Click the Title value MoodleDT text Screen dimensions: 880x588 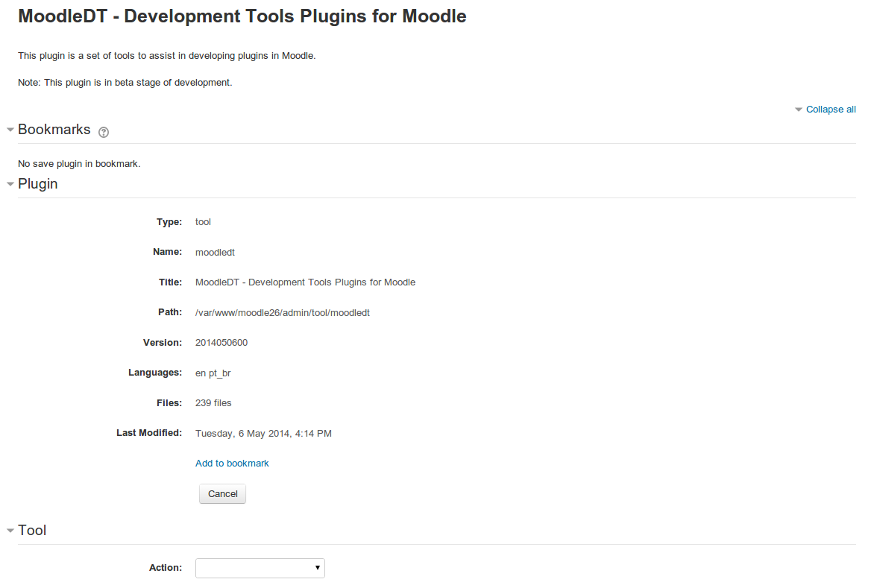coord(305,282)
